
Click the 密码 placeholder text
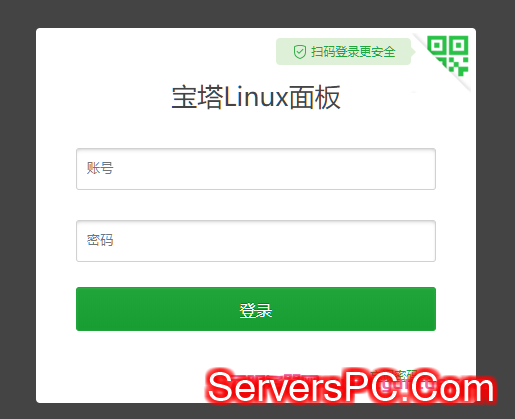click(100, 240)
